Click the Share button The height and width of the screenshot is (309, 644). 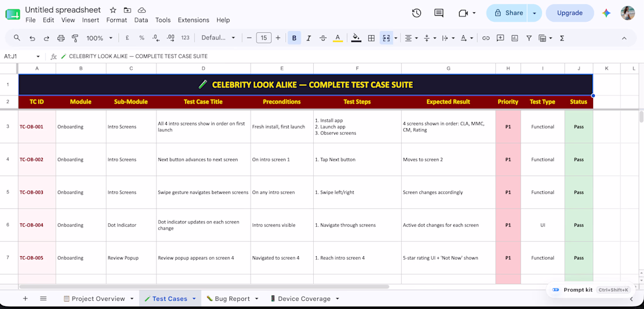coord(507,13)
